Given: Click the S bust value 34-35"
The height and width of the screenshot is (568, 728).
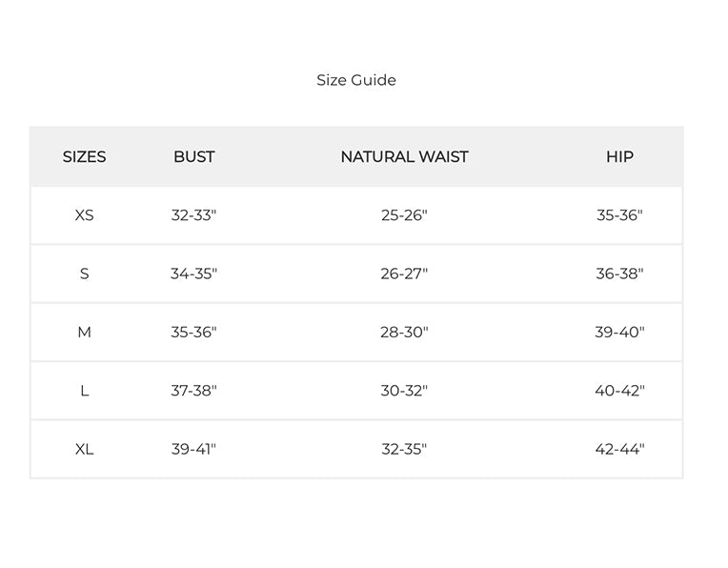Looking at the screenshot, I should [x=194, y=274].
